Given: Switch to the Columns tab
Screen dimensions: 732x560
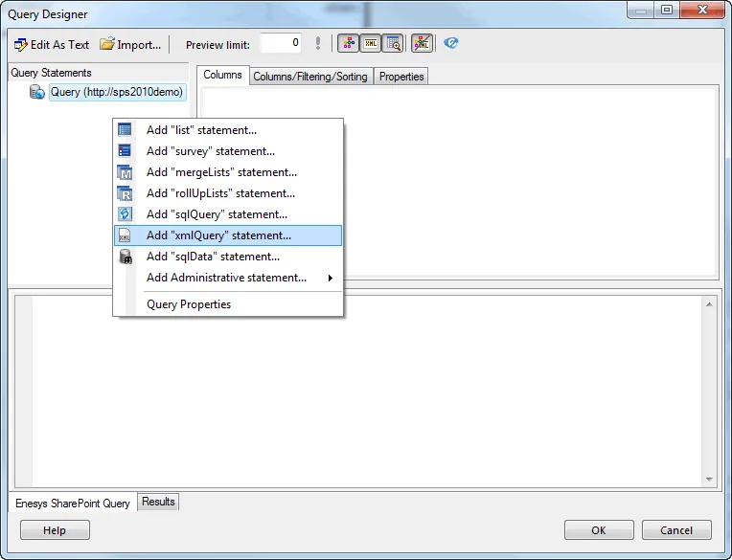Looking at the screenshot, I should point(222,75).
